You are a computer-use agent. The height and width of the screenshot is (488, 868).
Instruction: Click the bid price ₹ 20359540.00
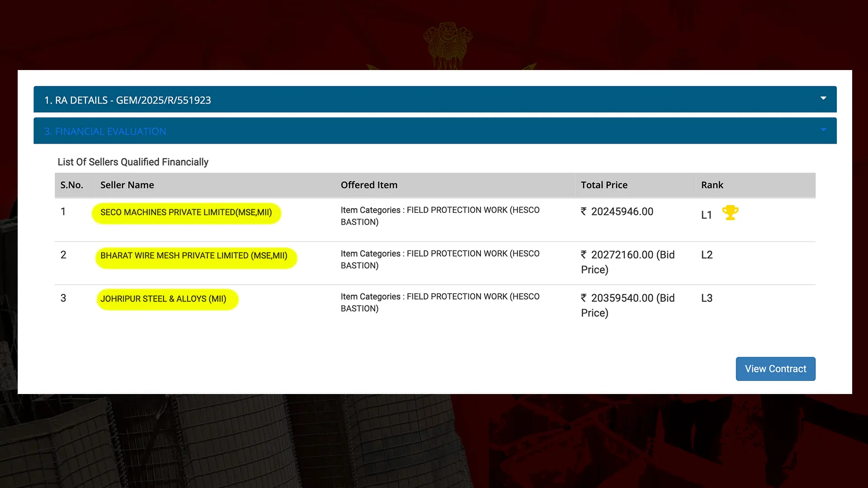coord(627,305)
